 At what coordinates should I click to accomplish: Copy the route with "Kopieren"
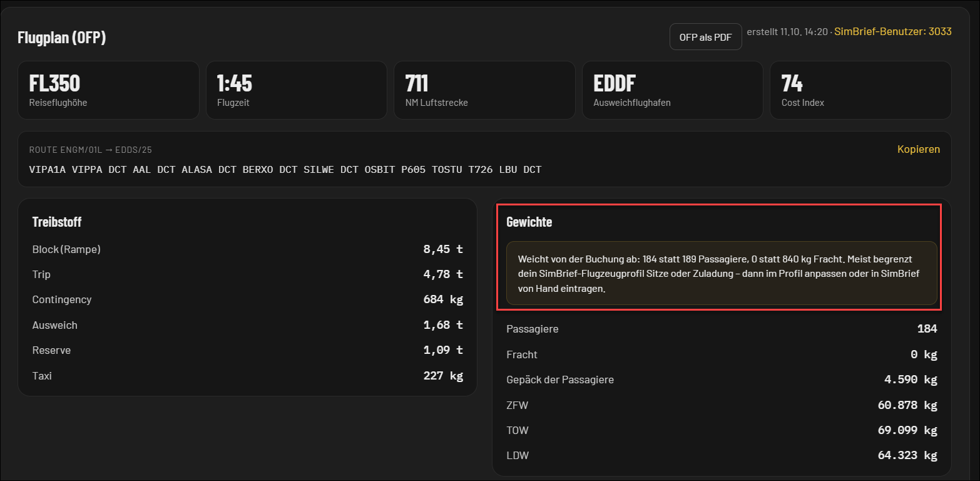pos(919,149)
